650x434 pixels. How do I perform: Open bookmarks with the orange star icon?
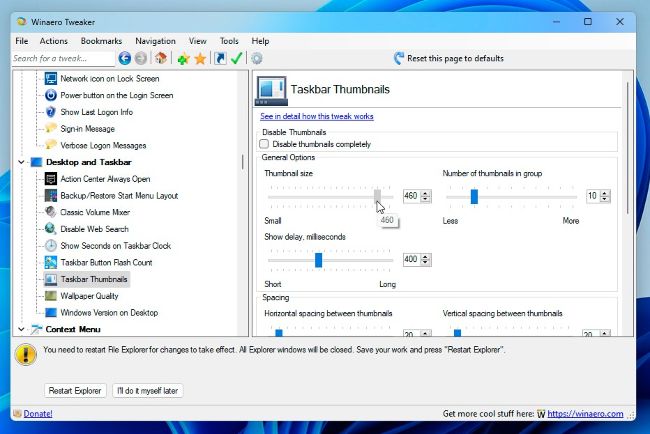click(x=200, y=59)
